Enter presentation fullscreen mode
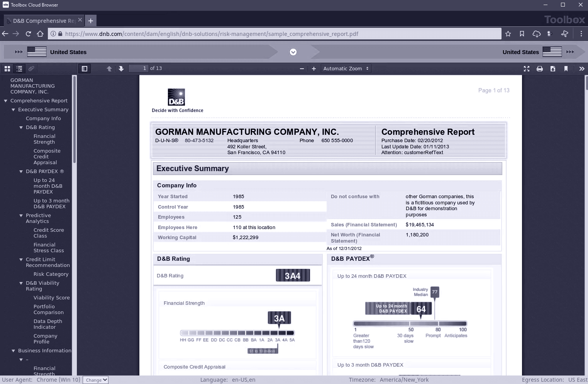This screenshot has height=384, width=588. [x=527, y=69]
